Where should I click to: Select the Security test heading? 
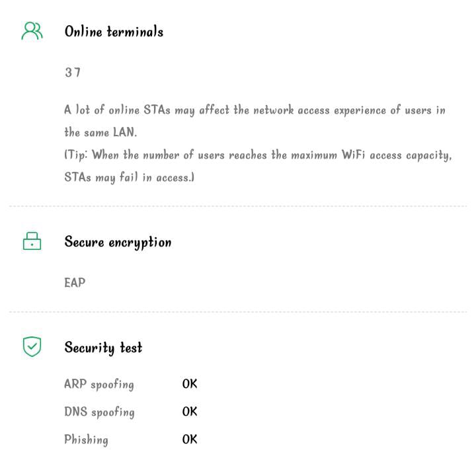tap(103, 347)
